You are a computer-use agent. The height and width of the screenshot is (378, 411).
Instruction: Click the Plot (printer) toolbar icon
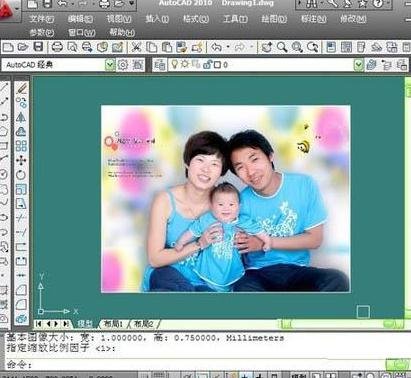pyautogui.click(x=57, y=47)
